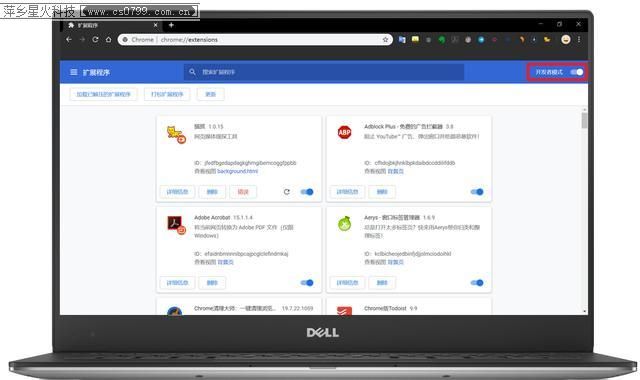Open the extensions hamburger menu

pos(73,72)
